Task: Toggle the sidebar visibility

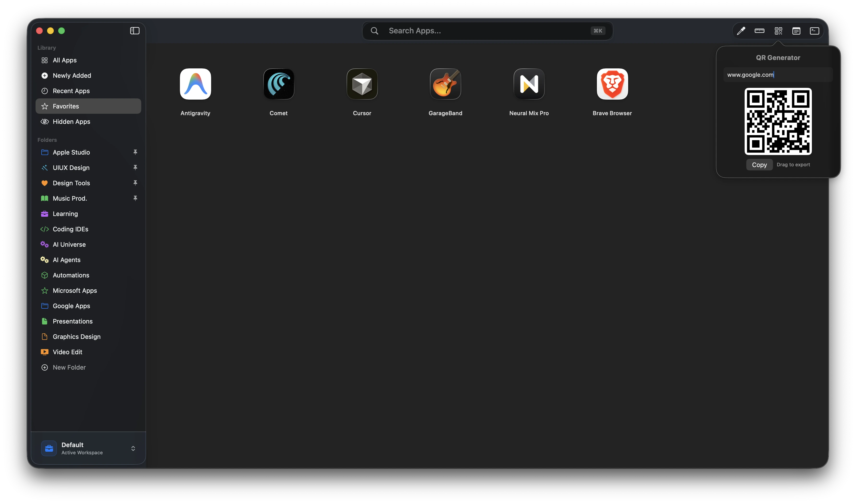Action: [x=135, y=31]
